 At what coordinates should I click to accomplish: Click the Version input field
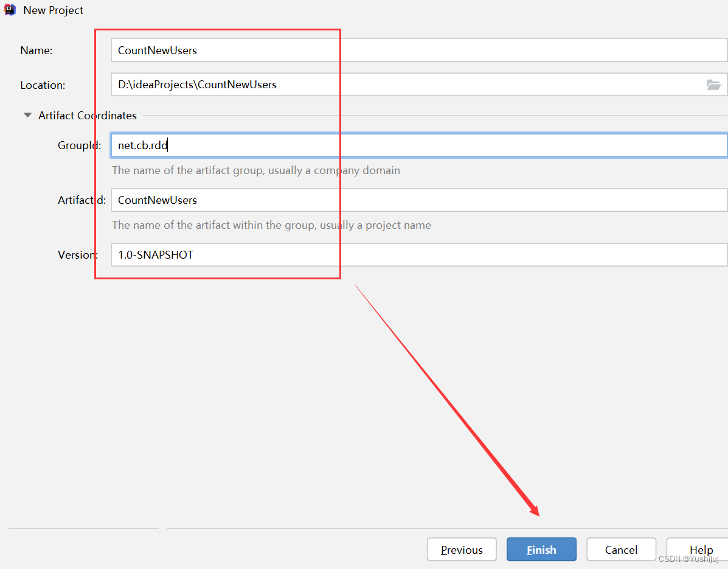coord(419,255)
